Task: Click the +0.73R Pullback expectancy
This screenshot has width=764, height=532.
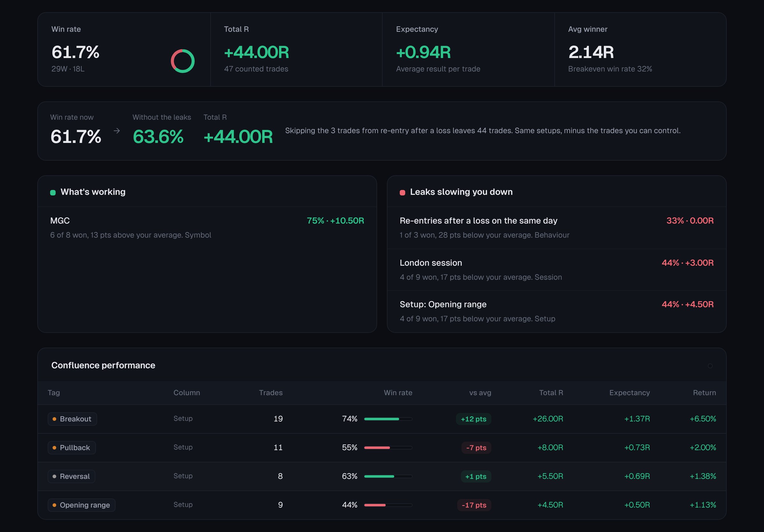Action: point(637,448)
